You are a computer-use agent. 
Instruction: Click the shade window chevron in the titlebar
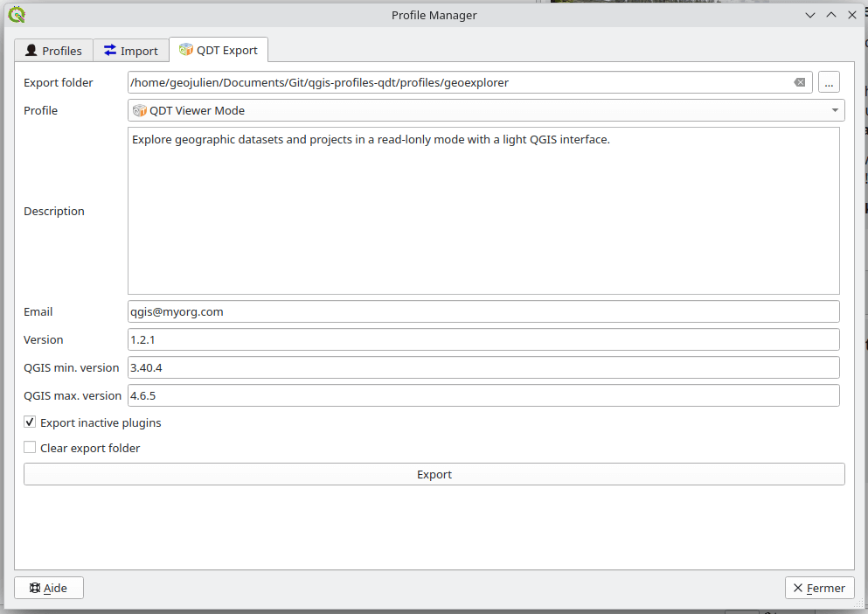pos(809,14)
